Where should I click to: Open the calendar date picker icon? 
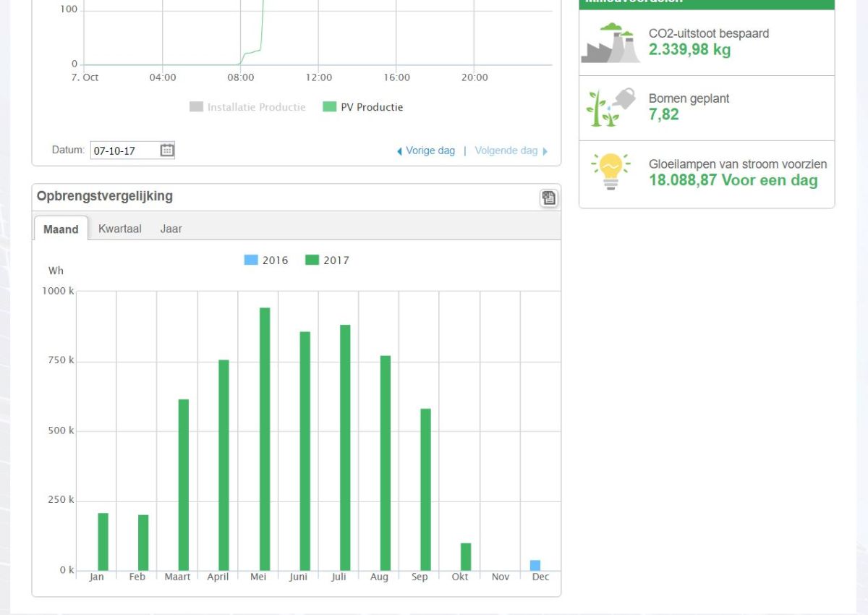tap(167, 150)
